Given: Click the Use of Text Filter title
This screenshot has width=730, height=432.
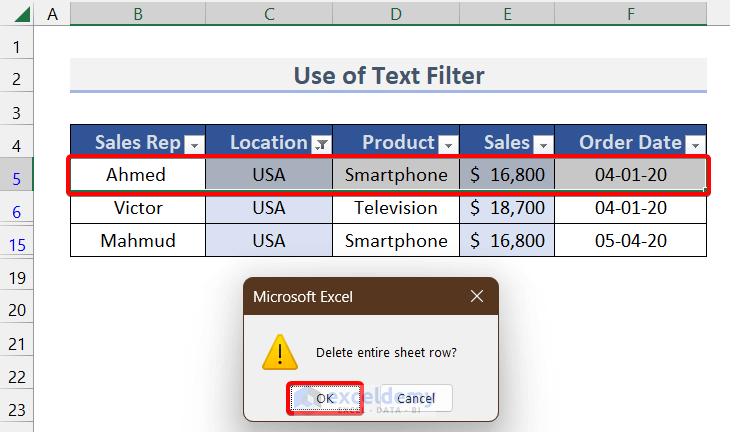Looking at the screenshot, I should click(x=388, y=75).
